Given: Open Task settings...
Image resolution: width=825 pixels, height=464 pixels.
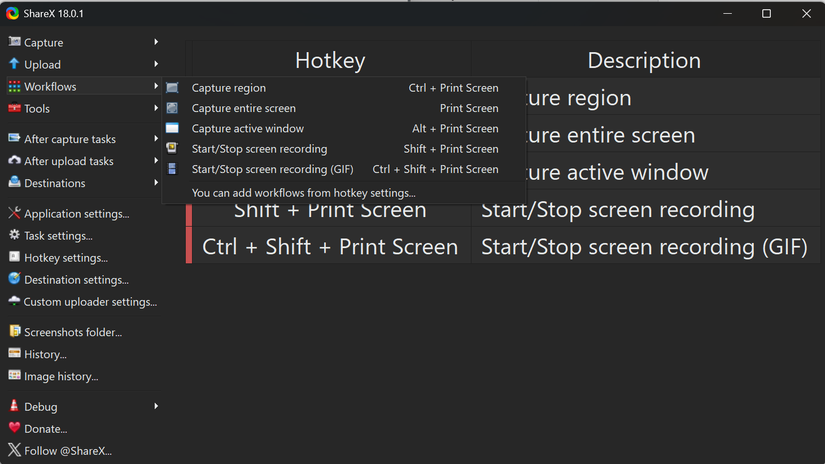Looking at the screenshot, I should point(82,236).
